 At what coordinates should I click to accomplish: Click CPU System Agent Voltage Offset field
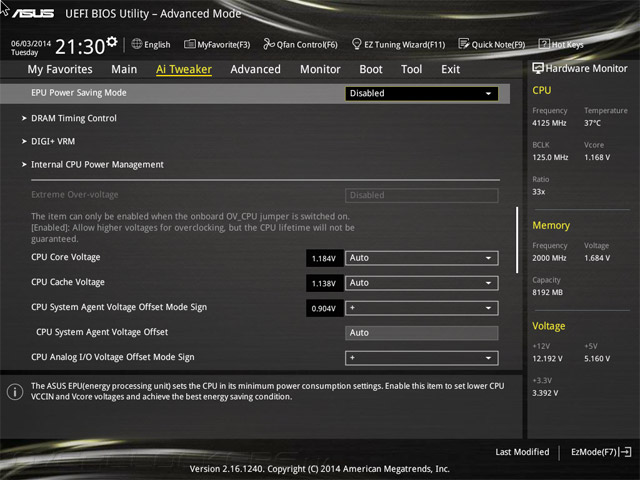(422, 333)
